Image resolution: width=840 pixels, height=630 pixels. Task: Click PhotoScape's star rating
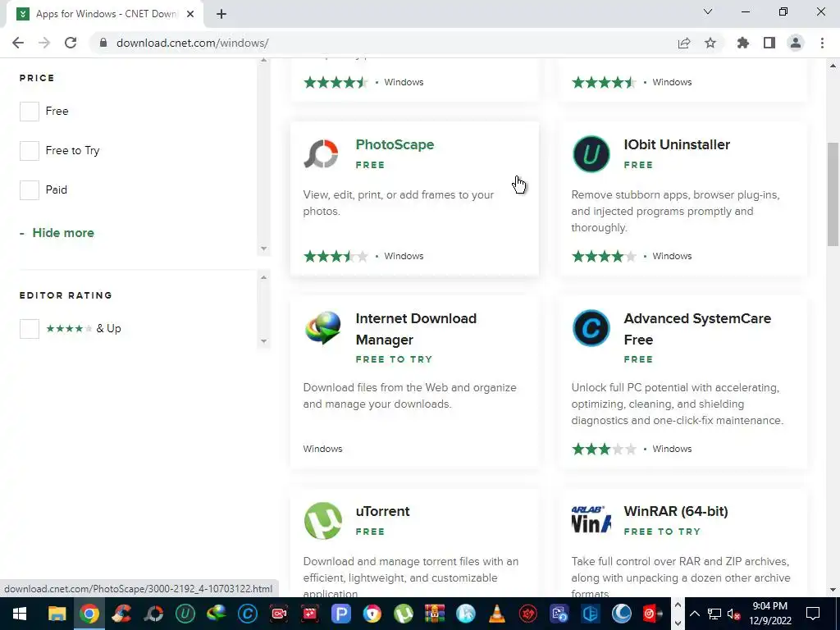[x=336, y=256]
